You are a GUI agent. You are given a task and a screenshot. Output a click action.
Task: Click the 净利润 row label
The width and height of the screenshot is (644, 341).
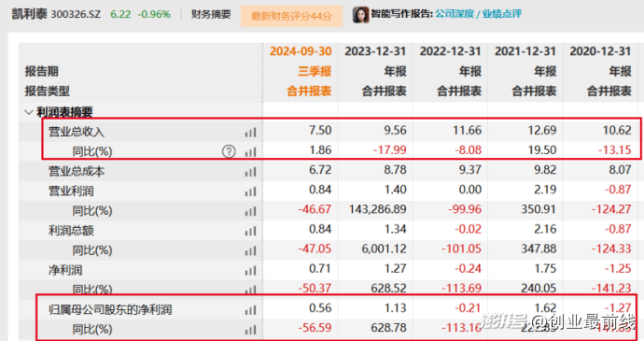click(x=65, y=270)
